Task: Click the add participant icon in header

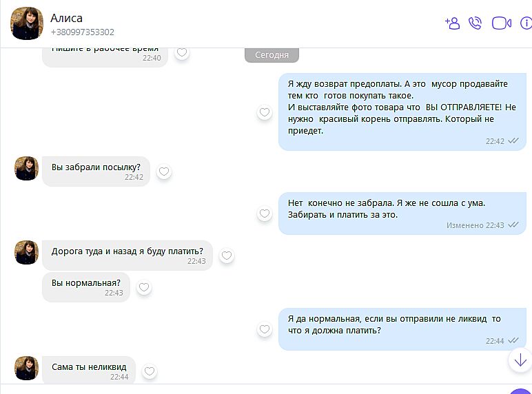Action: coord(452,23)
